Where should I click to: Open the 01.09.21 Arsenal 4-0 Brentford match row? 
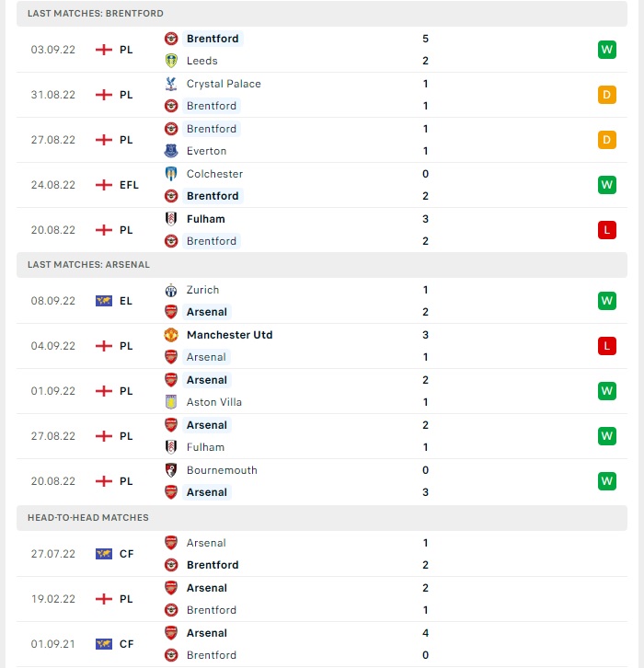[322, 644]
